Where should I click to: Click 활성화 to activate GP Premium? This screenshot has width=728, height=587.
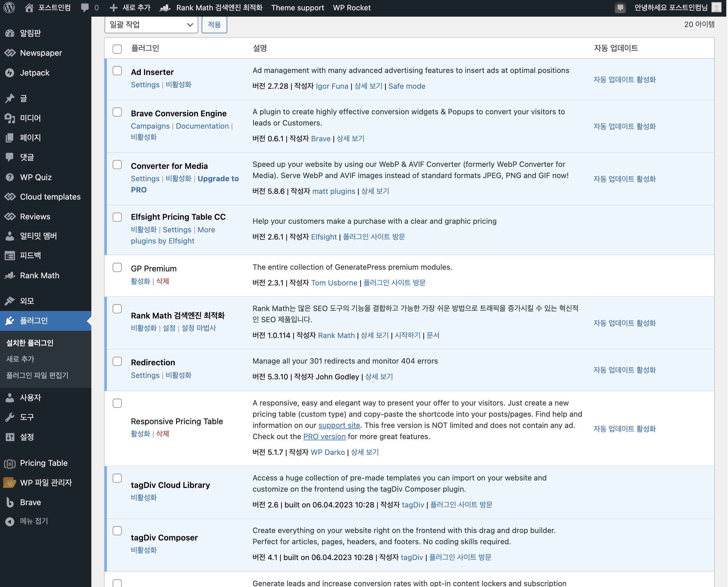pyautogui.click(x=140, y=281)
